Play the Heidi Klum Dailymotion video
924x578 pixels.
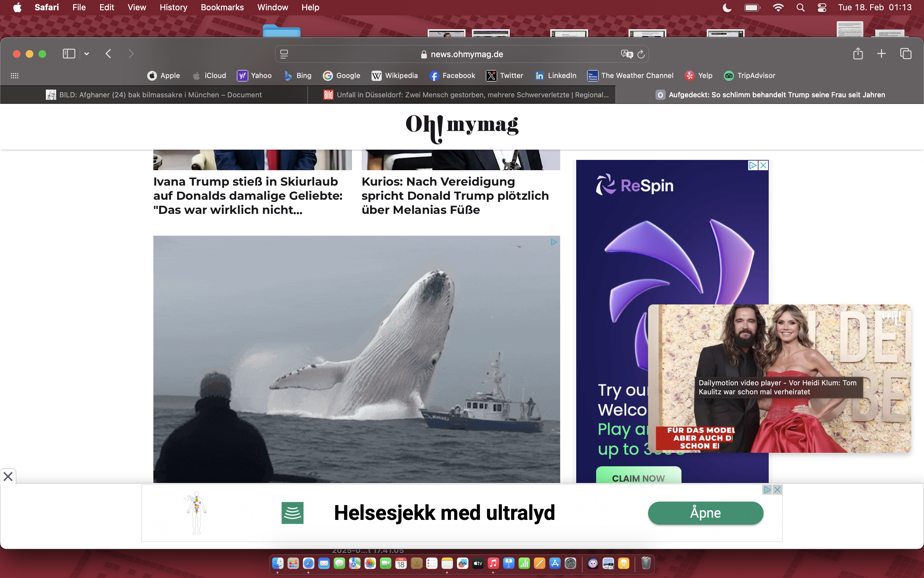(780, 379)
